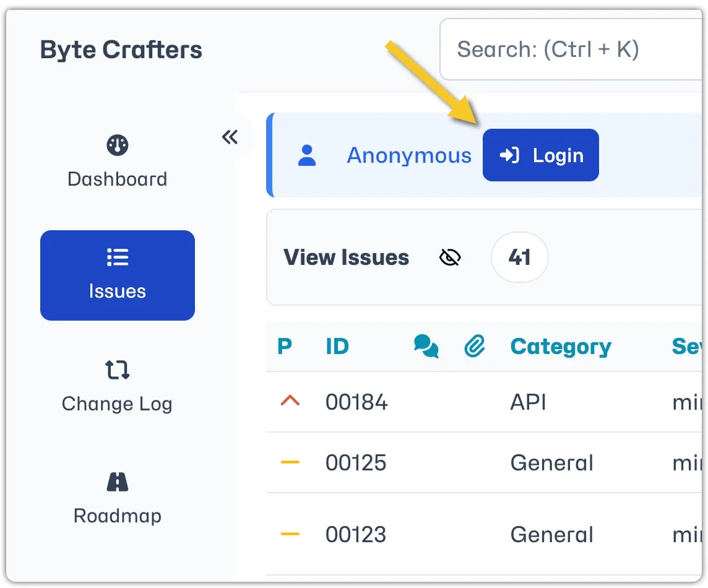Open issue 00125 link
The image size is (708, 588).
[356, 463]
